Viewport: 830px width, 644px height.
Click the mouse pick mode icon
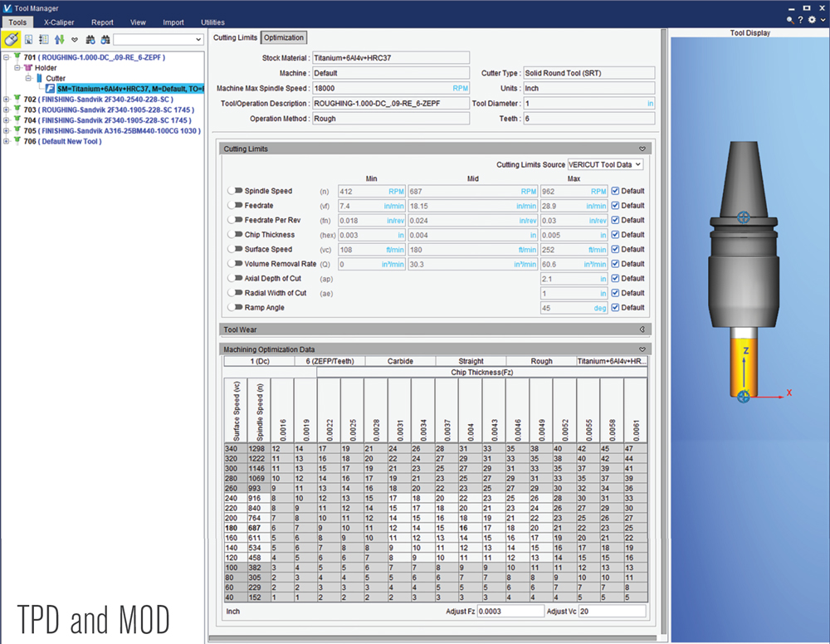pyautogui.click(x=12, y=39)
